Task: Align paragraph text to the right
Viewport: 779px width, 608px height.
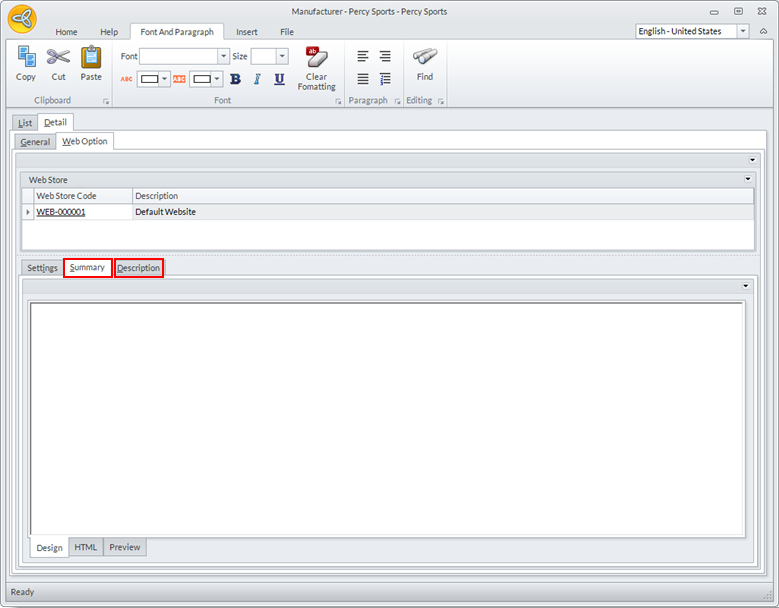Action: click(385, 57)
